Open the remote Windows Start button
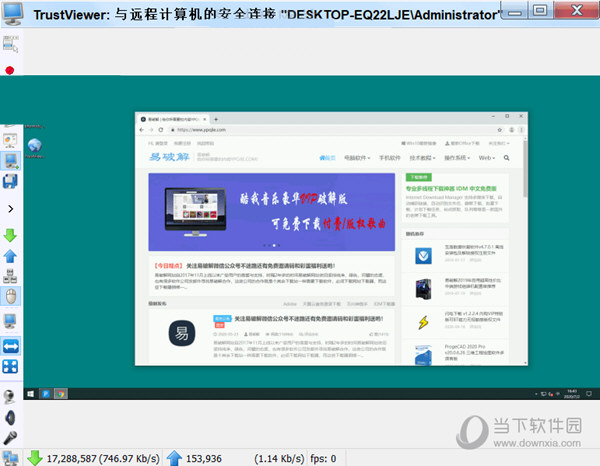The height and width of the screenshot is (466, 600). (x=31, y=394)
